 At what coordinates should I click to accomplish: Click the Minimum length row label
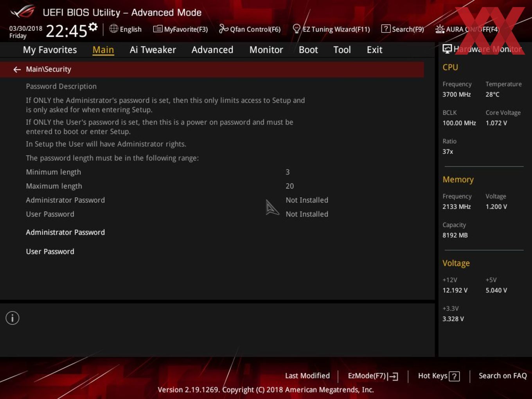point(53,172)
